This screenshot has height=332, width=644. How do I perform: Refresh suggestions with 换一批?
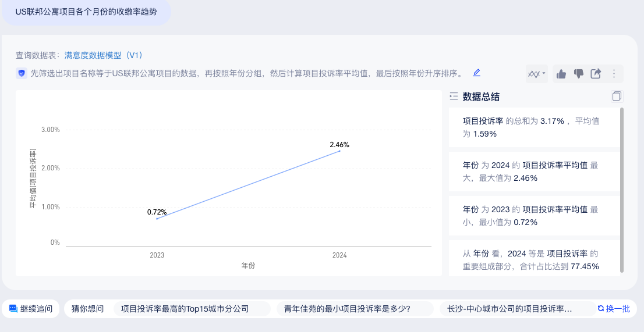614,309
